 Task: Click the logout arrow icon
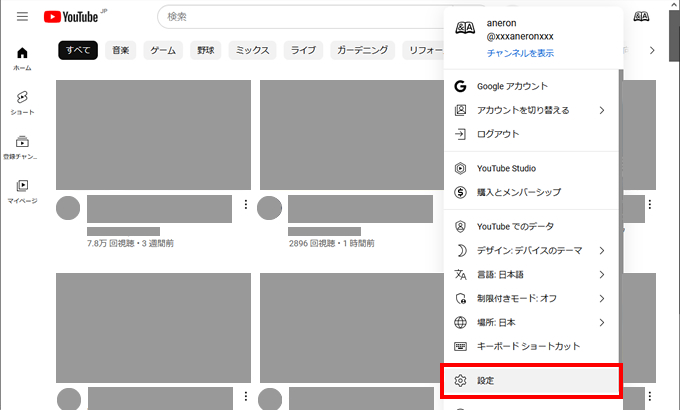pyautogui.click(x=460, y=134)
